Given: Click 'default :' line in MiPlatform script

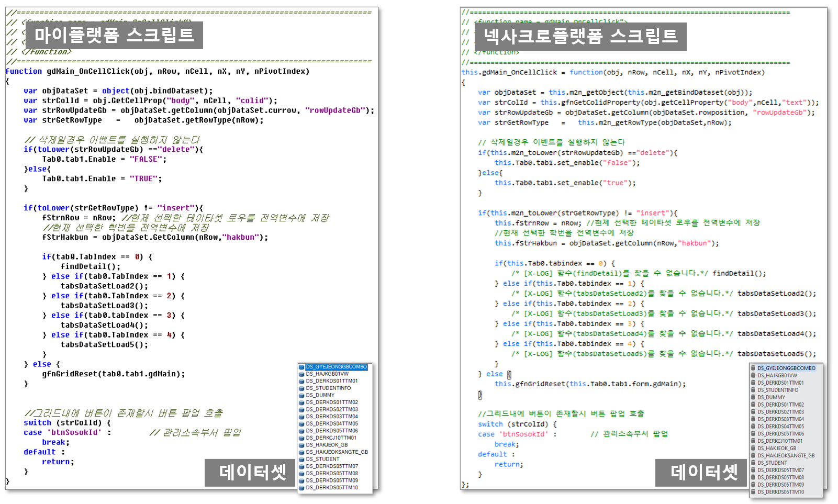Looking at the screenshot, I should (x=44, y=452).
